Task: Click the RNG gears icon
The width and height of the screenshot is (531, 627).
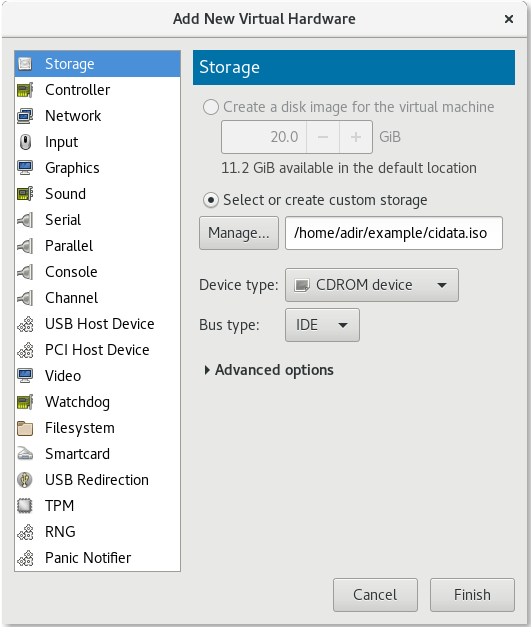Action: click(25, 531)
